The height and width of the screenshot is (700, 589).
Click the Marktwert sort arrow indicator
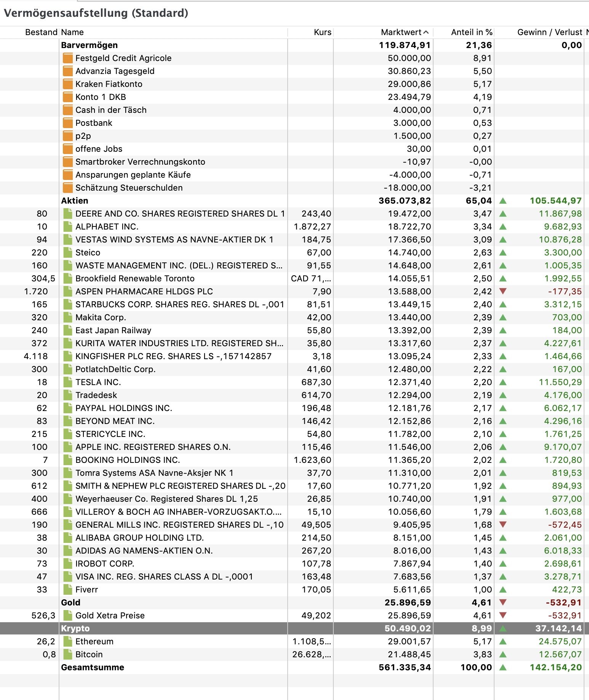point(426,32)
